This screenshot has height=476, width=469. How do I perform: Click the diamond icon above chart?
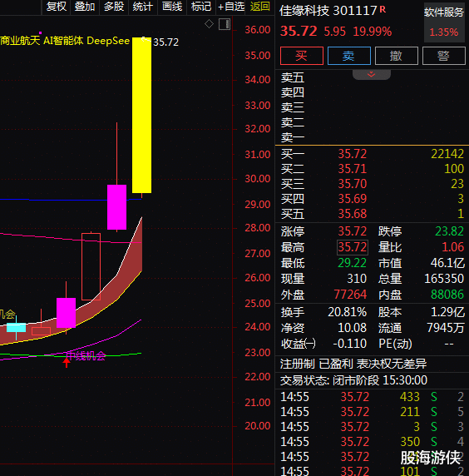tap(209, 23)
